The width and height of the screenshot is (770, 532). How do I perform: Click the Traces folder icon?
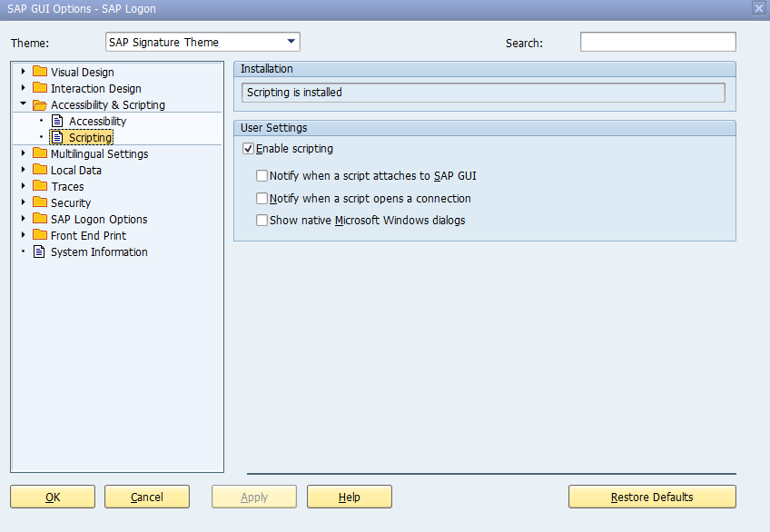coord(40,186)
